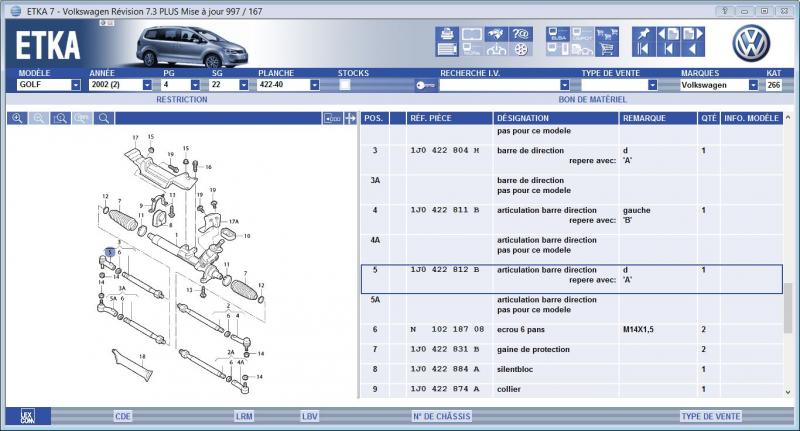Image resolution: width=800 pixels, height=431 pixels.
Task: Click the INFO. MODÈLE column header
Action: [x=752, y=118]
